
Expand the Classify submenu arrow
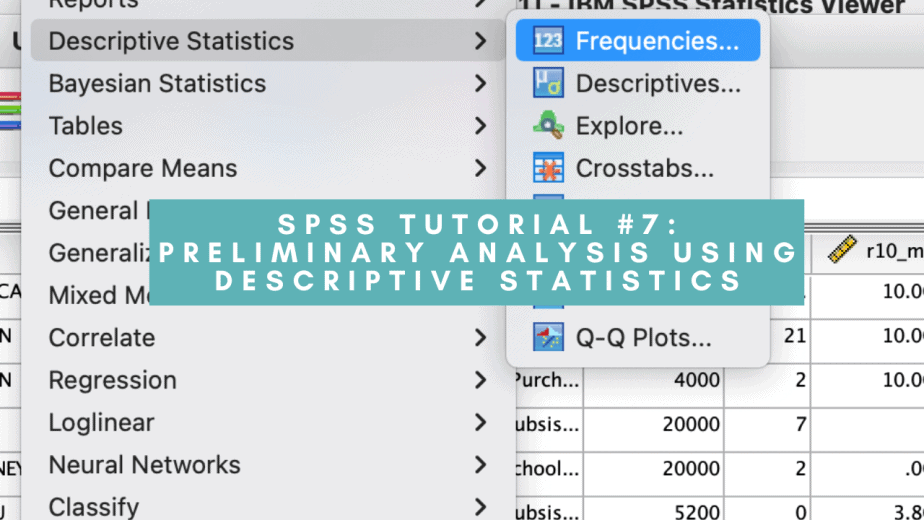tap(481, 506)
